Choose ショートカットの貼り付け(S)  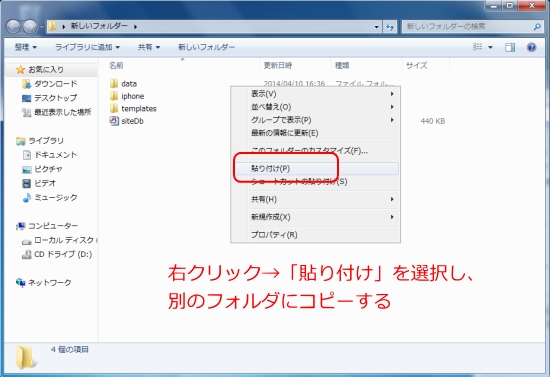coord(315,182)
